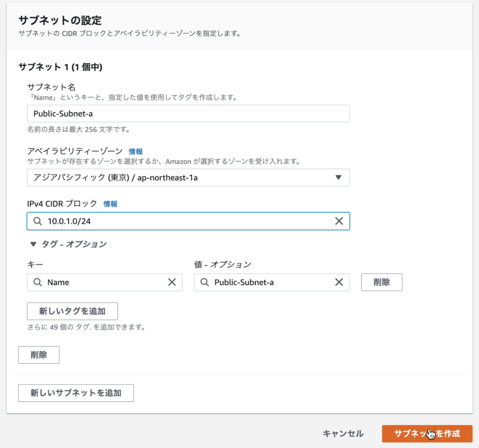Image resolution: width=479 pixels, height=448 pixels.
Task: Open 情報 link beside アベイラビリティーゾーン
Action: pyautogui.click(x=136, y=151)
